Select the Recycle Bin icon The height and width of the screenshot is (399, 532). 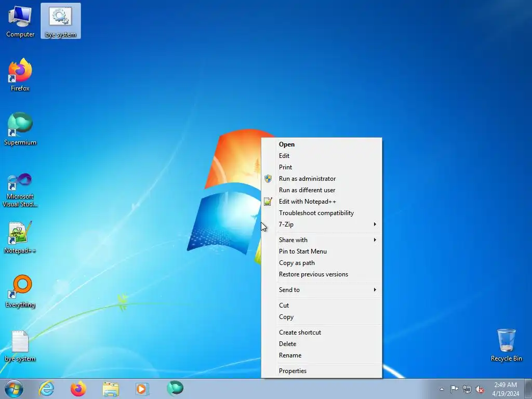click(x=506, y=345)
